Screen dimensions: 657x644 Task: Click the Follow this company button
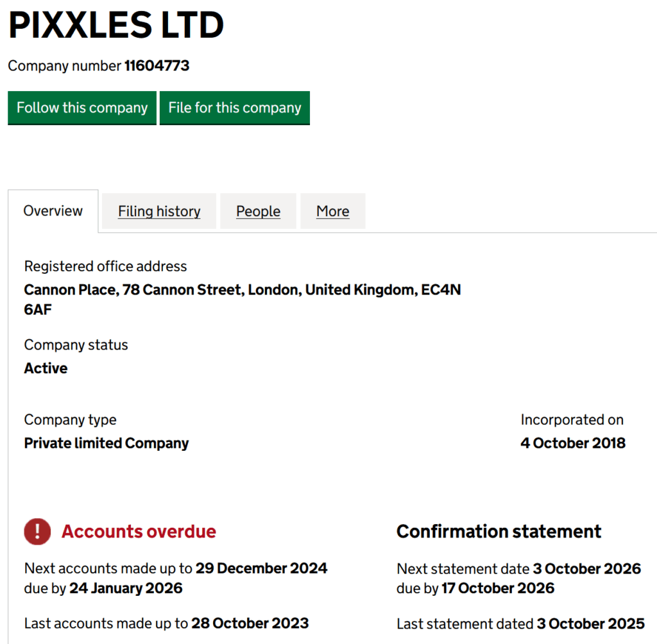tap(81, 108)
